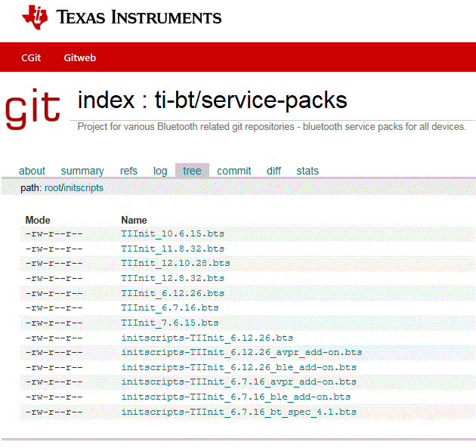476x448 pixels.
Task: Open initscripts-TIInit_6.12.26_ble_add-on.bts file
Action: 239,368
